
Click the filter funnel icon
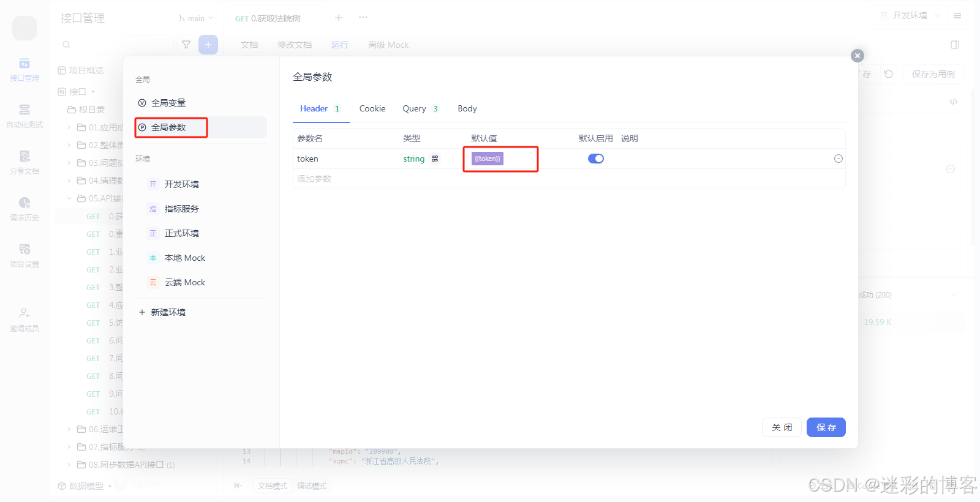(x=186, y=45)
